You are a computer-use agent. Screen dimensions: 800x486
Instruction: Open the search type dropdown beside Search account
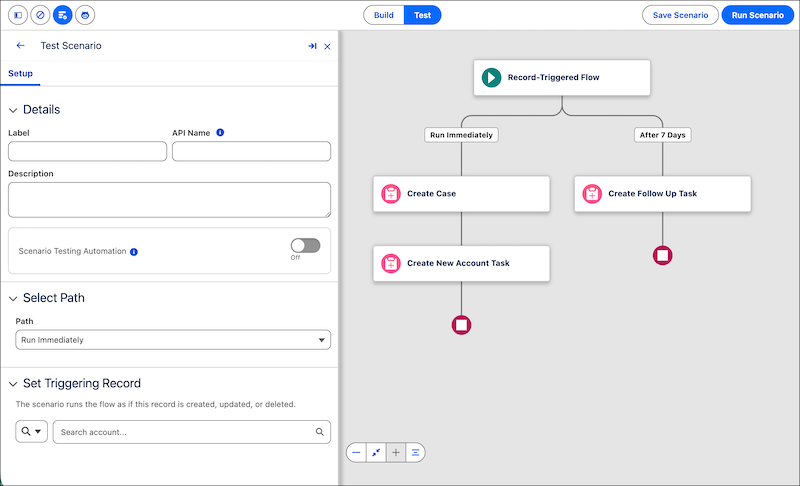[x=31, y=431]
